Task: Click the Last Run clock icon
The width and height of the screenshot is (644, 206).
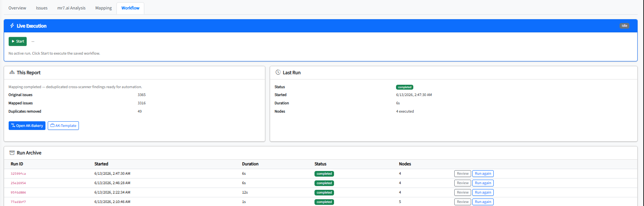Action: click(x=278, y=72)
